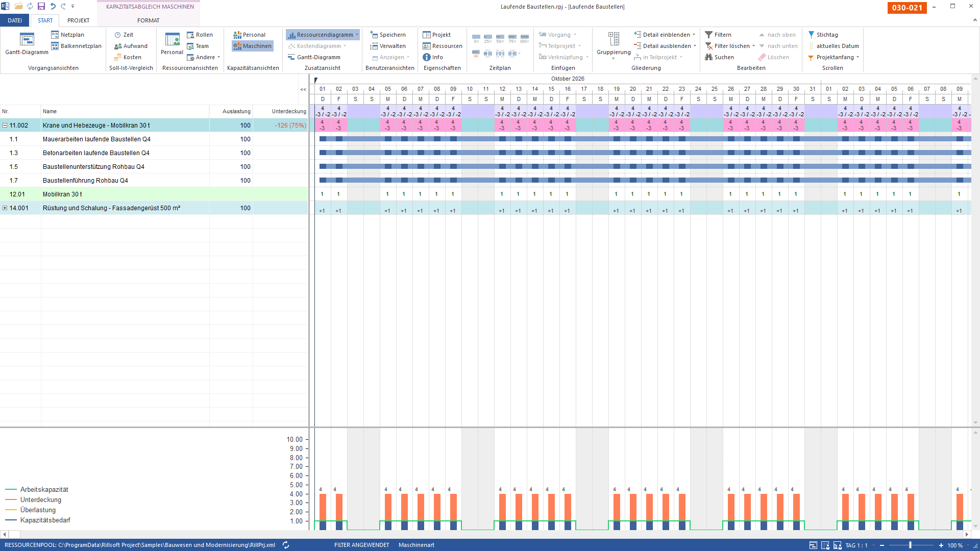980x551 pixels.
Task: Collapse table pane with << button
Action: [x=303, y=89]
